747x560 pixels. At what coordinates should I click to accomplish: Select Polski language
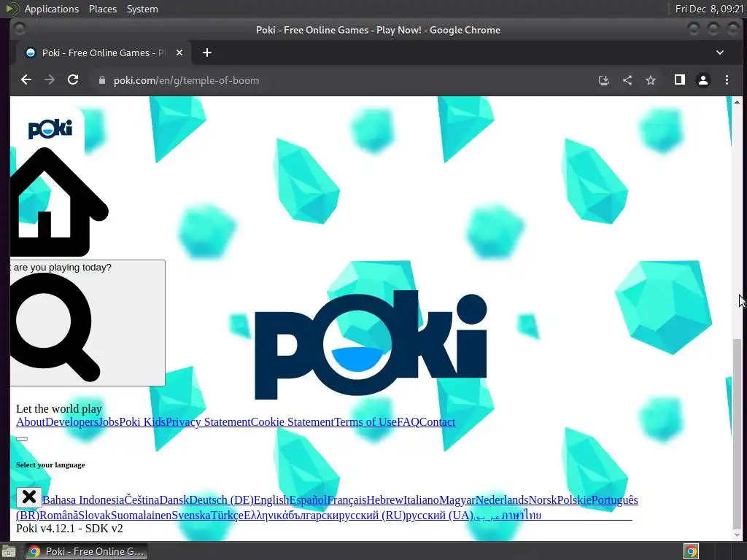tap(573, 500)
